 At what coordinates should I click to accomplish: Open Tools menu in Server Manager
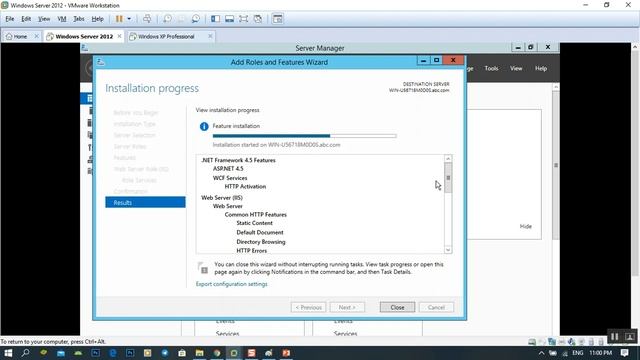tap(491, 69)
